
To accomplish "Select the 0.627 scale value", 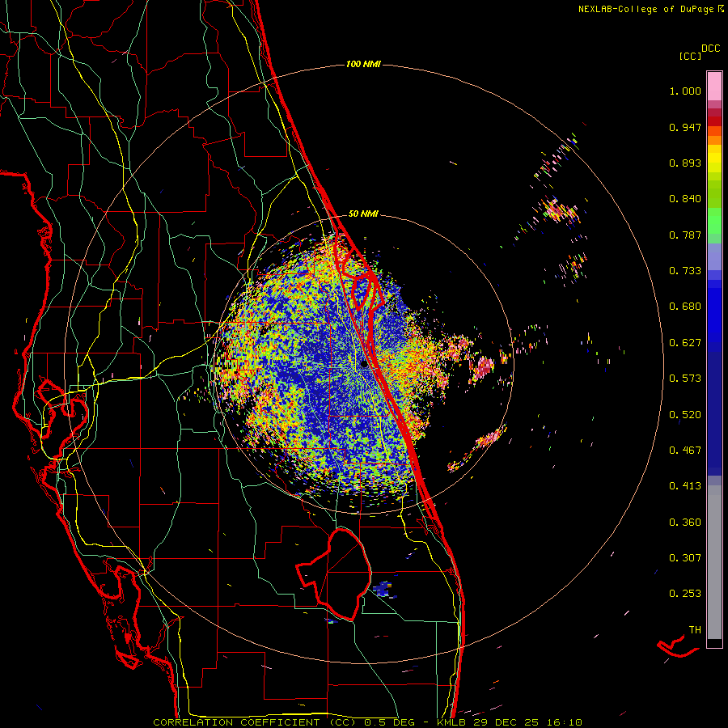I will coord(685,343).
